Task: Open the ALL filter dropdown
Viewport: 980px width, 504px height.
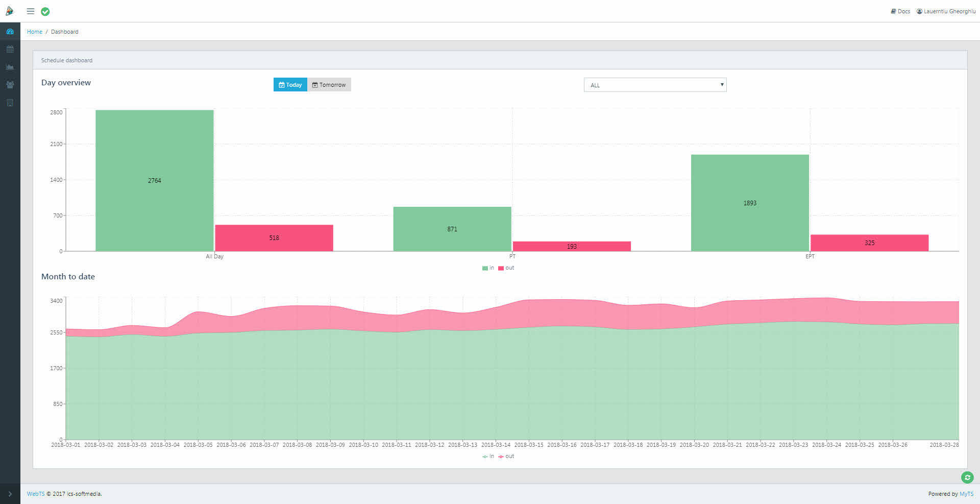Action: pyautogui.click(x=655, y=85)
